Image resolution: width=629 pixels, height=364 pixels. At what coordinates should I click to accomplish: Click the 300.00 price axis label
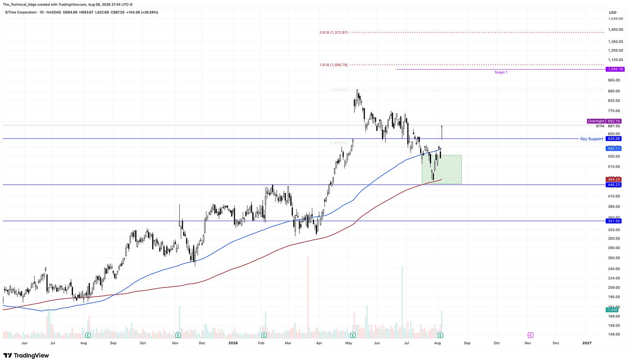[614, 238]
